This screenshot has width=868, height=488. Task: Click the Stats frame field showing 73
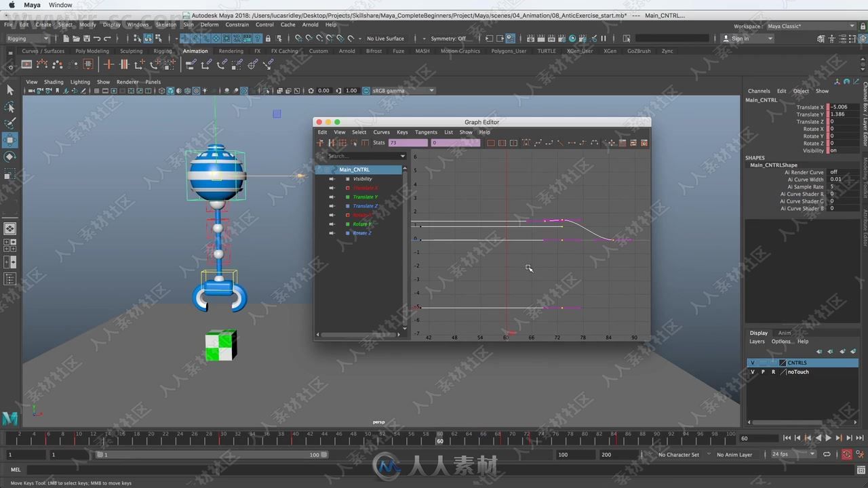click(408, 143)
